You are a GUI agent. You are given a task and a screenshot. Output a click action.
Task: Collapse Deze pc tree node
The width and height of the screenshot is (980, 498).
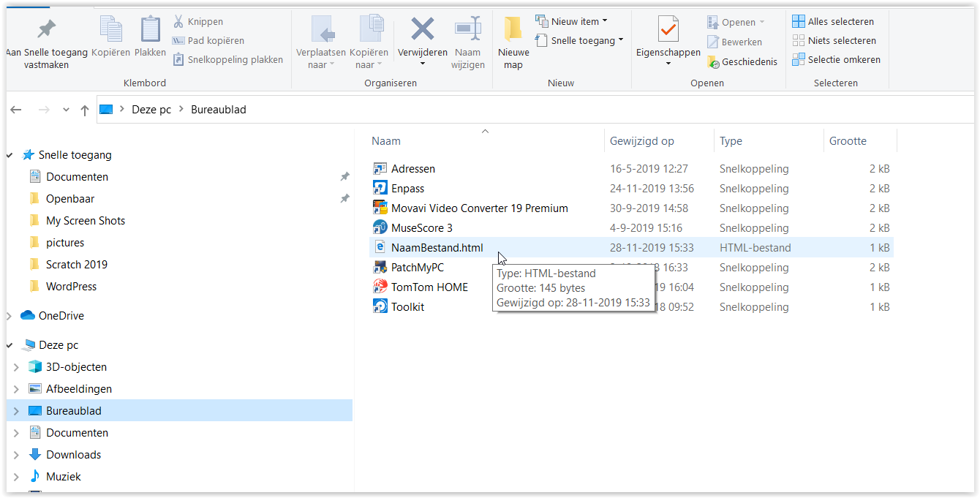click(10, 345)
